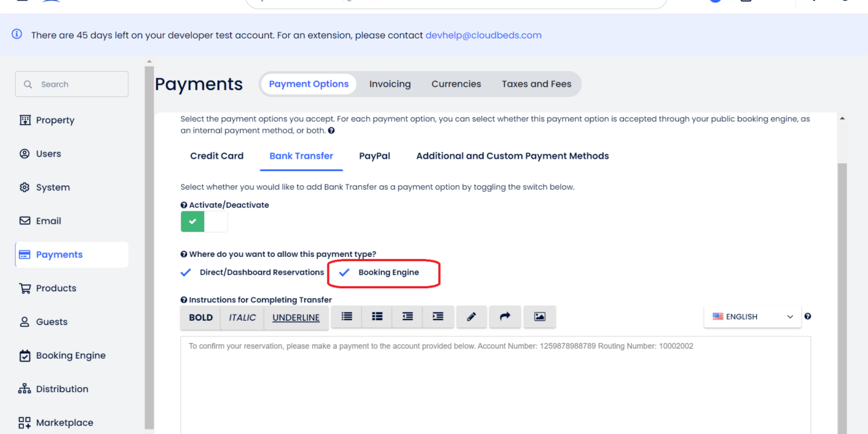This screenshot has height=434, width=868.
Task: Email devhelp@cloudbeds.com via the link
Action: 484,35
